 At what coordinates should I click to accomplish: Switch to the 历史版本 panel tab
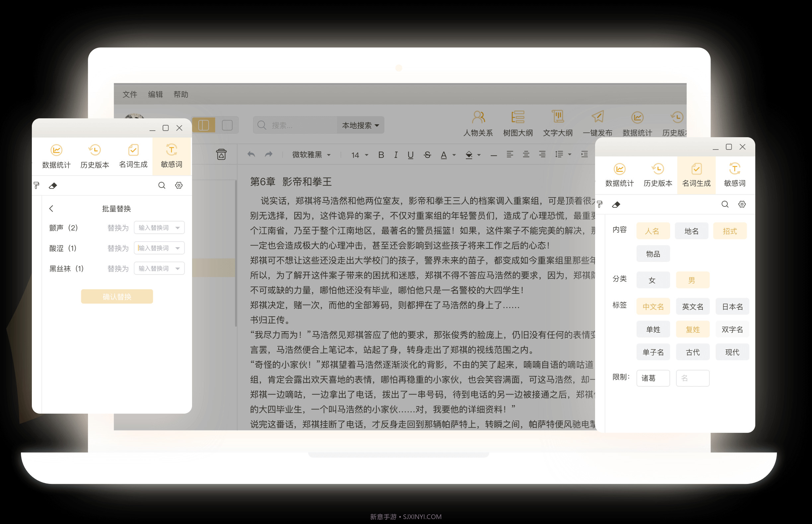(94, 156)
